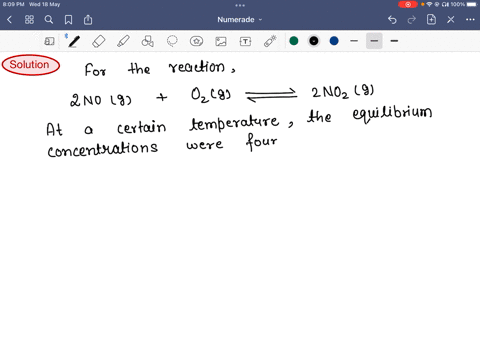The height and width of the screenshot is (360, 480).
Task: Close editing mode with the X icon
Action: (x=451, y=20)
